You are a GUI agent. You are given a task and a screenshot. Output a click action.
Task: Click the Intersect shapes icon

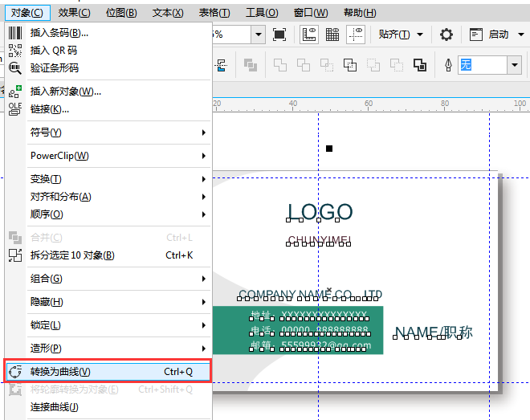pyautogui.click(x=327, y=65)
